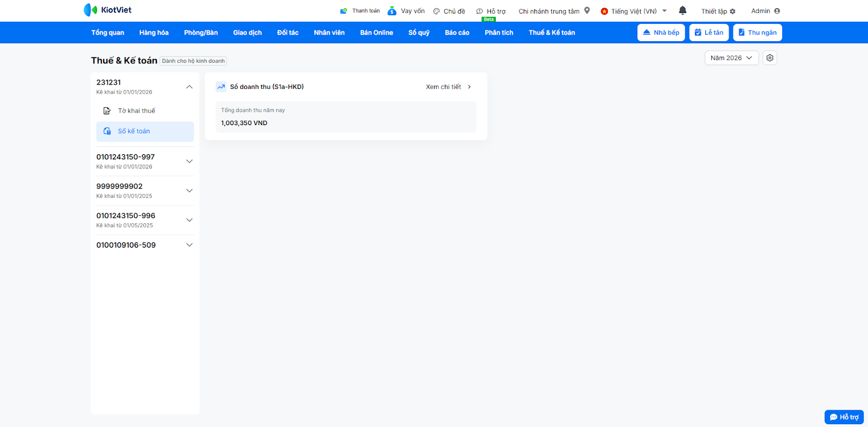
Task: Open the Giao dịch menu
Action: pyautogui.click(x=247, y=33)
